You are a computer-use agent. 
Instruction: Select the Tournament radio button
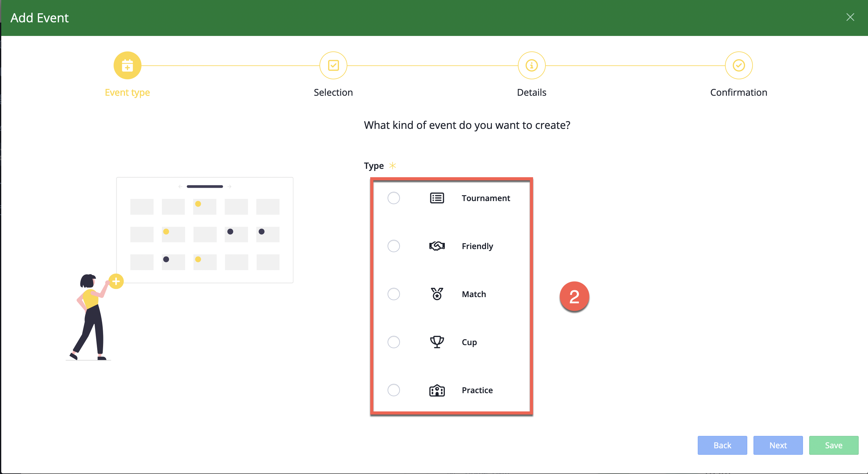click(x=393, y=198)
